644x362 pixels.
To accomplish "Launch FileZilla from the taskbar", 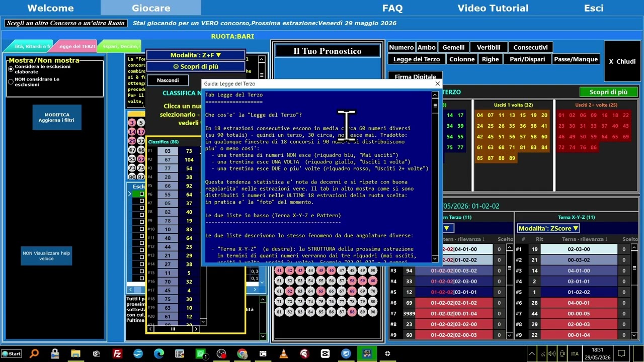I will 117,353.
